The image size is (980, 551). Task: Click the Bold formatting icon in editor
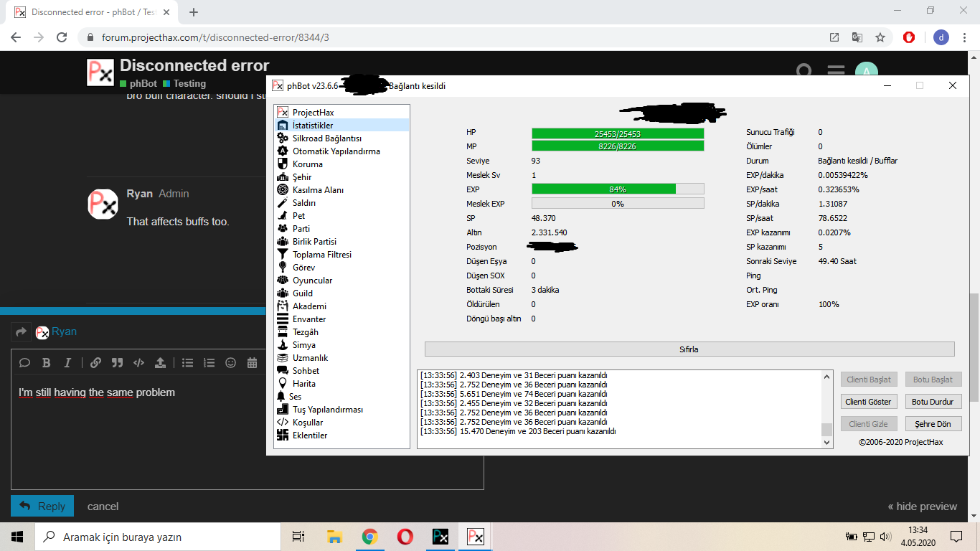click(46, 363)
